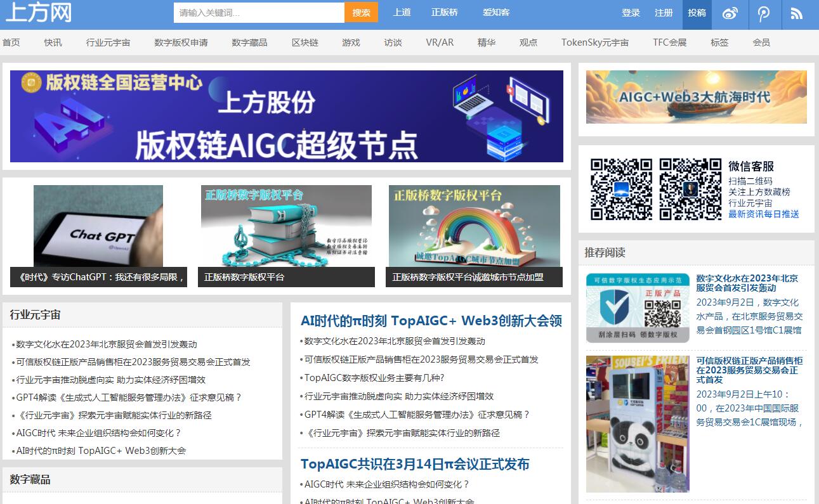Open center-list item 数字文化水在2023年北京服贸会首发
The image size is (819, 504).
tap(395, 341)
